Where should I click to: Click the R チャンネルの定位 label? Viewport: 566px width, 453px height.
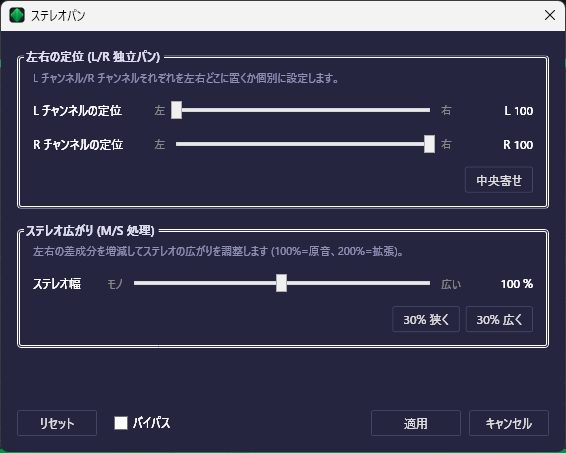click(x=78, y=144)
